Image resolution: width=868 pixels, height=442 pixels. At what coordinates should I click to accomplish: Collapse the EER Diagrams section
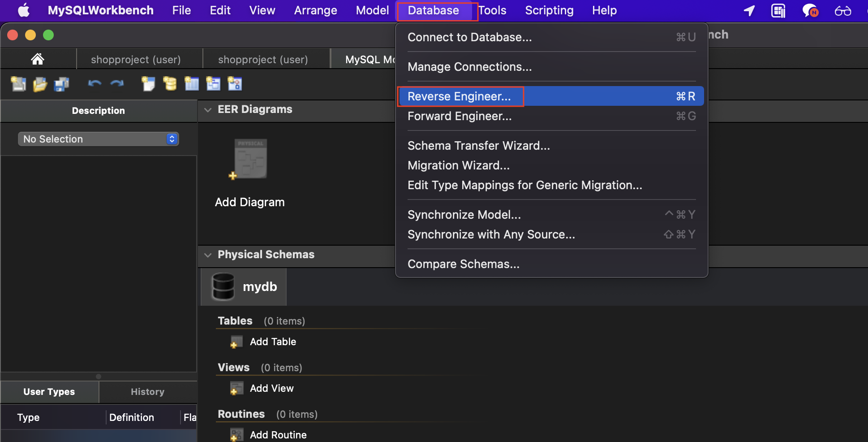(x=208, y=110)
